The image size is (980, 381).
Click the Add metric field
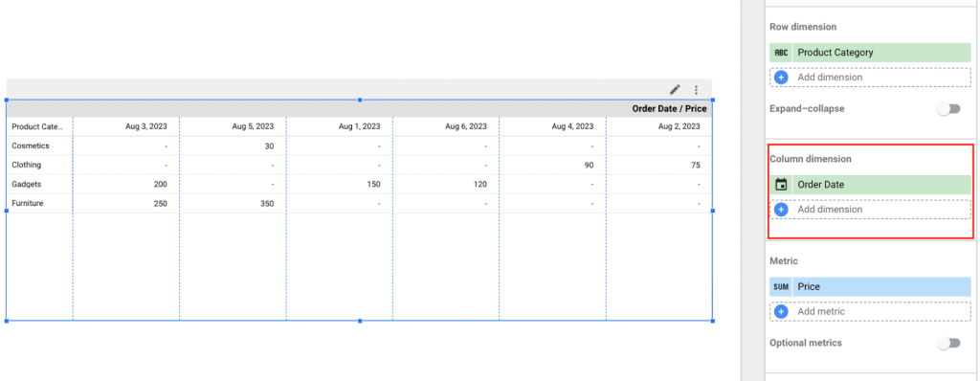tap(871, 311)
